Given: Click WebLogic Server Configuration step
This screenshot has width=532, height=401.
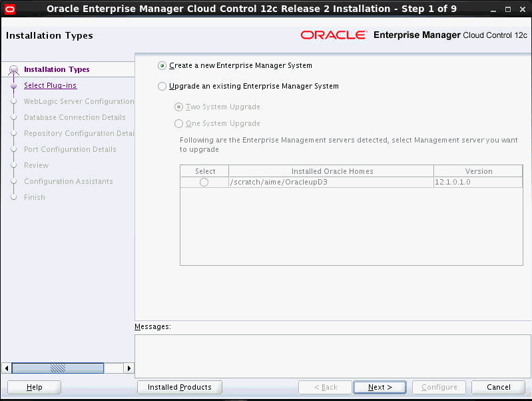Looking at the screenshot, I should [79, 101].
